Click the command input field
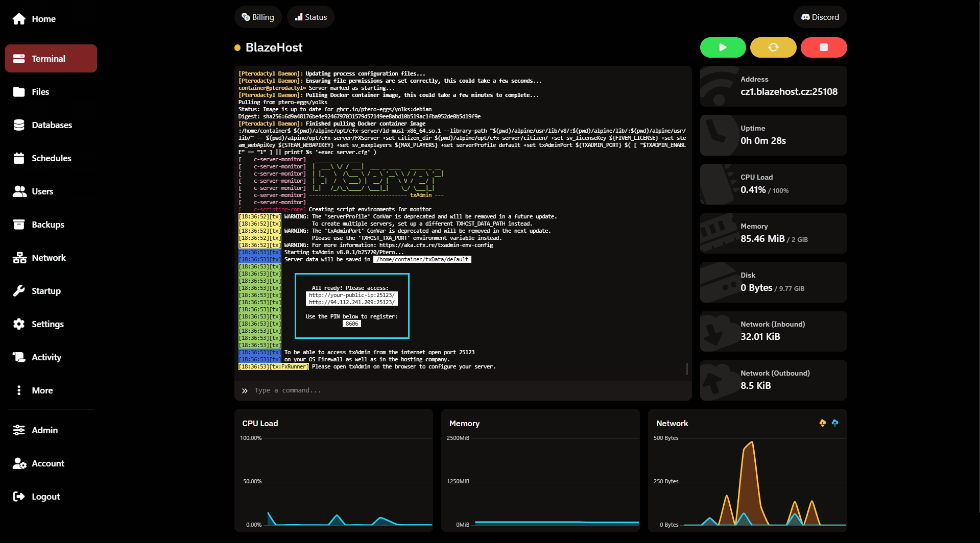Screen dimensions: 980x543 click(463, 390)
